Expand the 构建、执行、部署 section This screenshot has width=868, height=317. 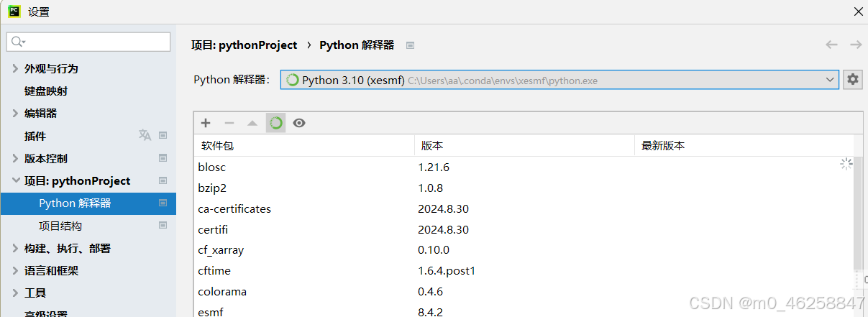click(x=16, y=249)
